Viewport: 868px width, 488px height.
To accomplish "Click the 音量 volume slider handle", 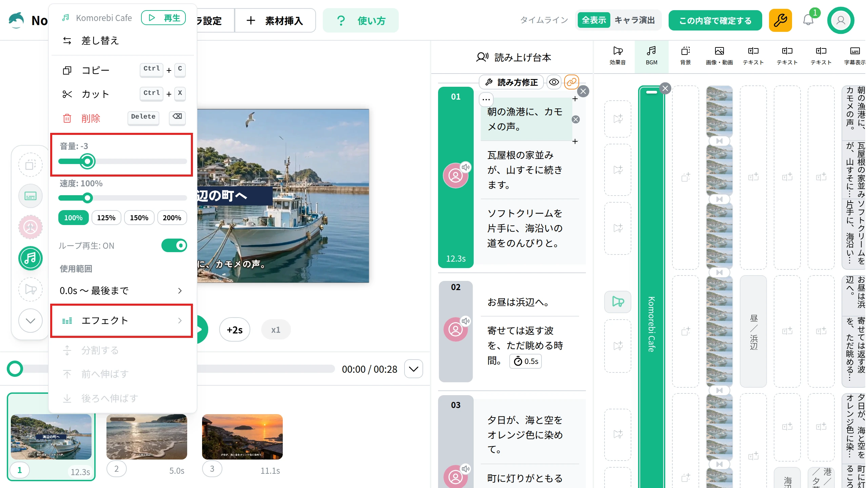I will pos(87,161).
